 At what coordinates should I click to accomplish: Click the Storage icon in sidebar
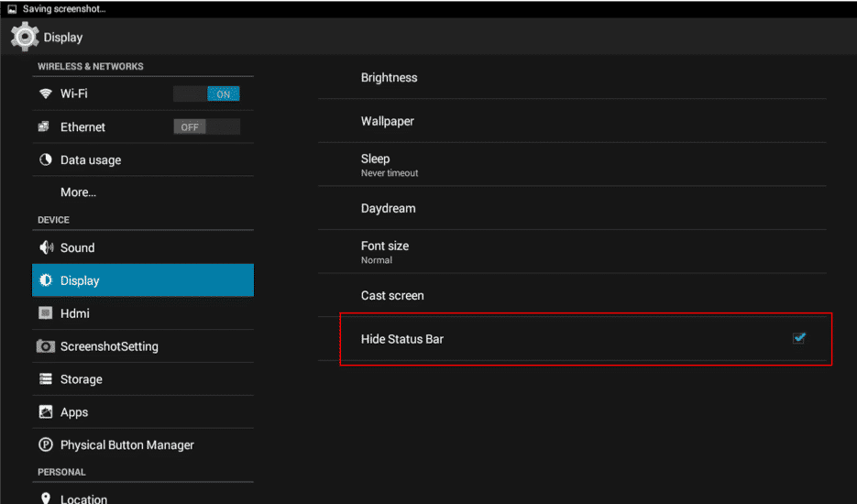(x=45, y=378)
